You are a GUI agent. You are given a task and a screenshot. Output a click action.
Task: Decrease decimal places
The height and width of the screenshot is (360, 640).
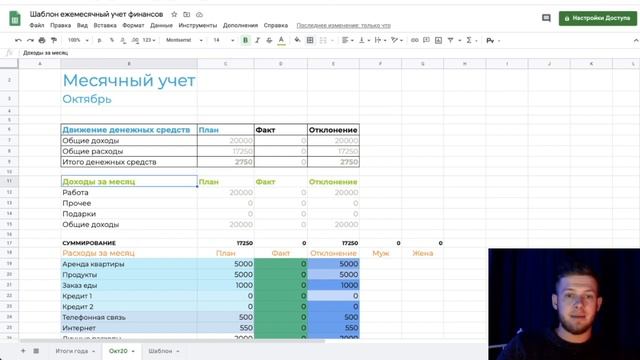[x=123, y=40]
